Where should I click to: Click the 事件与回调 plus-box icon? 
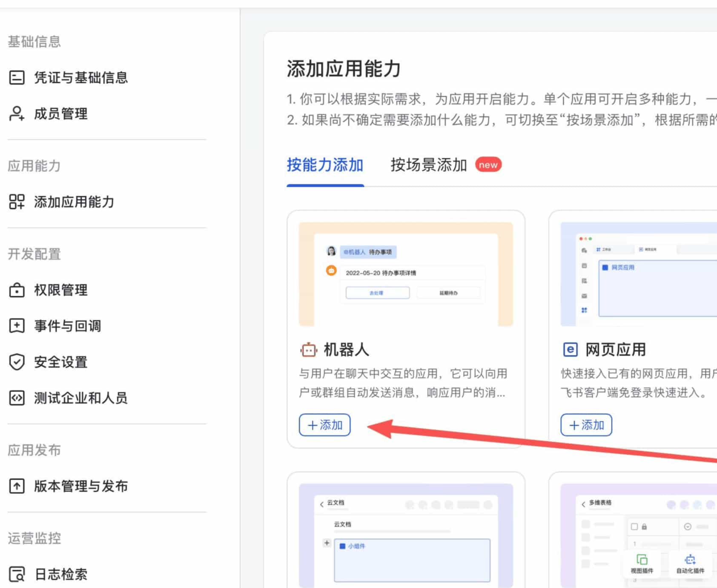click(x=17, y=326)
